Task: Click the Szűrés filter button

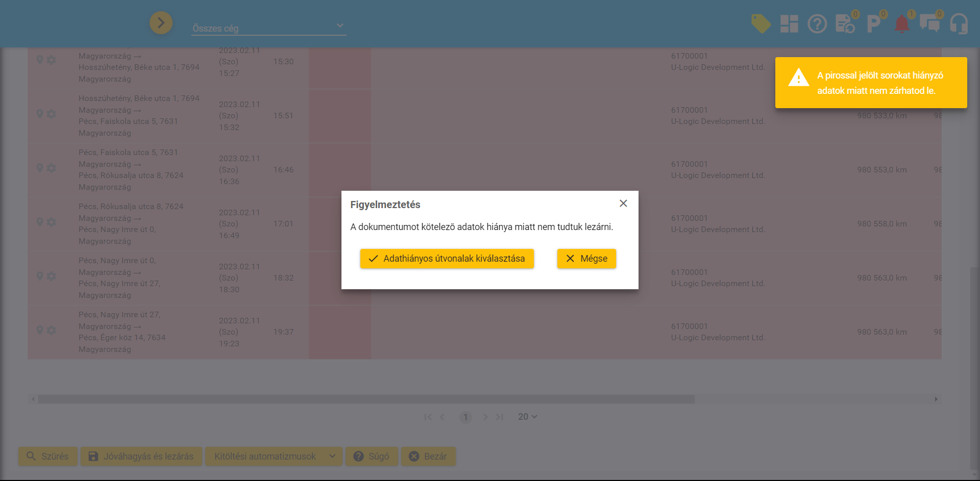Action: [47, 456]
